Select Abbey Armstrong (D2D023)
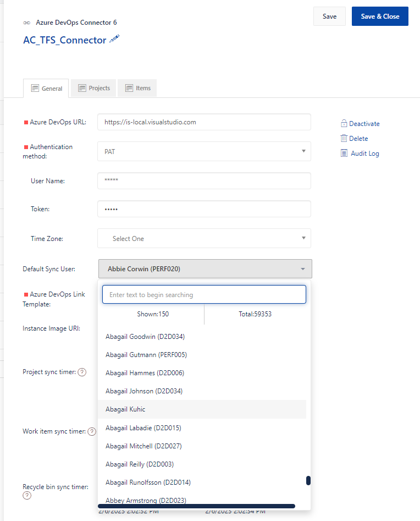The width and height of the screenshot is (420, 521). [x=202, y=500]
